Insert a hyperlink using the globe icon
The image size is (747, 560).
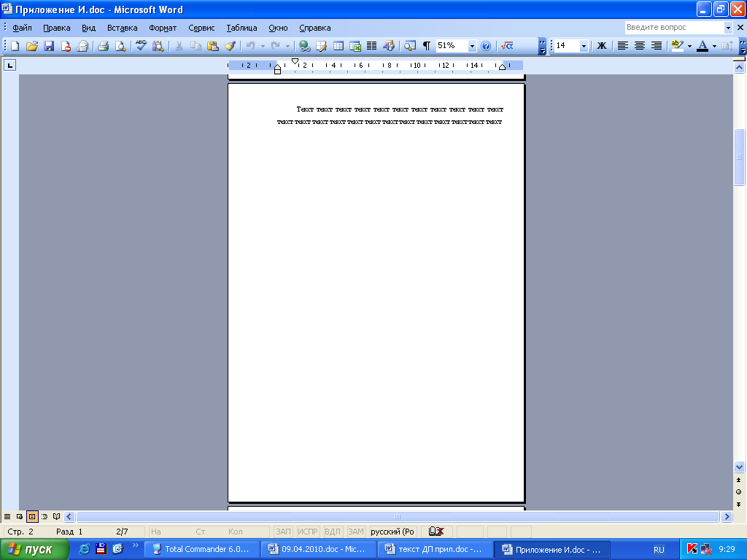point(304,46)
